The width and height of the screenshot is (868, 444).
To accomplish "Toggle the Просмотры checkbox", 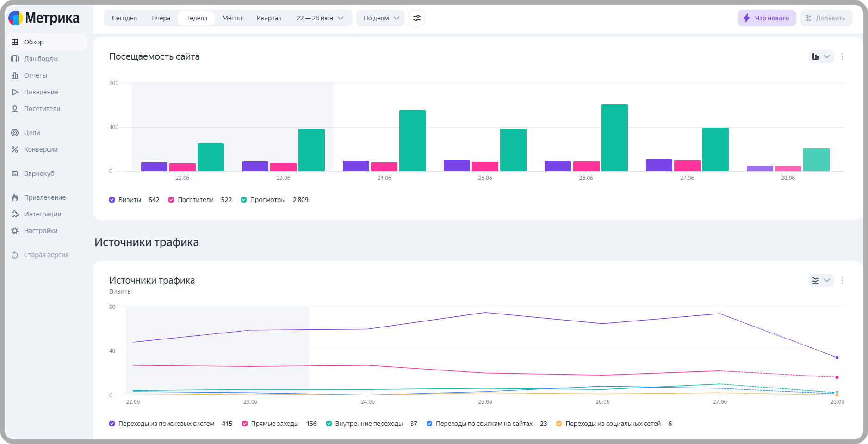I will click(x=244, y=200).
